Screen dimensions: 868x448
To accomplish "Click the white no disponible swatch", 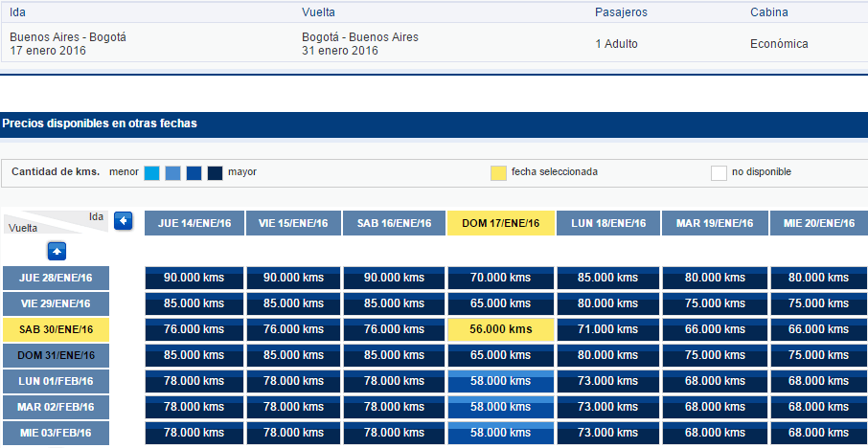I will (719, 173).
